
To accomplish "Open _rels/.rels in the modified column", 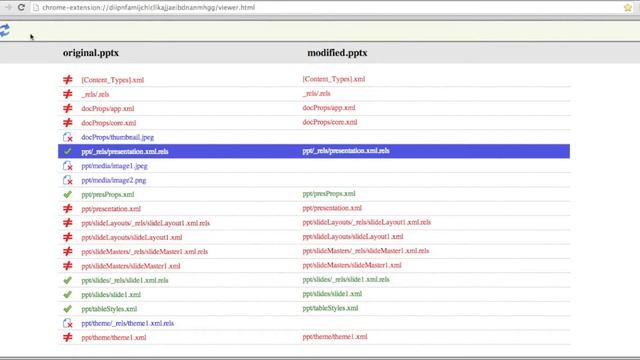I will [316, 93].
